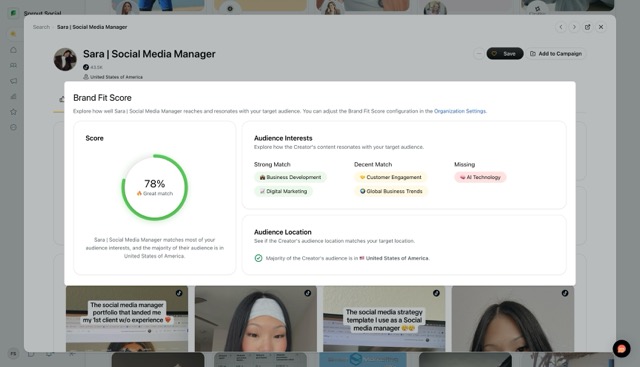
Task: Select the AI Technology missing tag
Action: pyautogui.click(x=480, y=177)
